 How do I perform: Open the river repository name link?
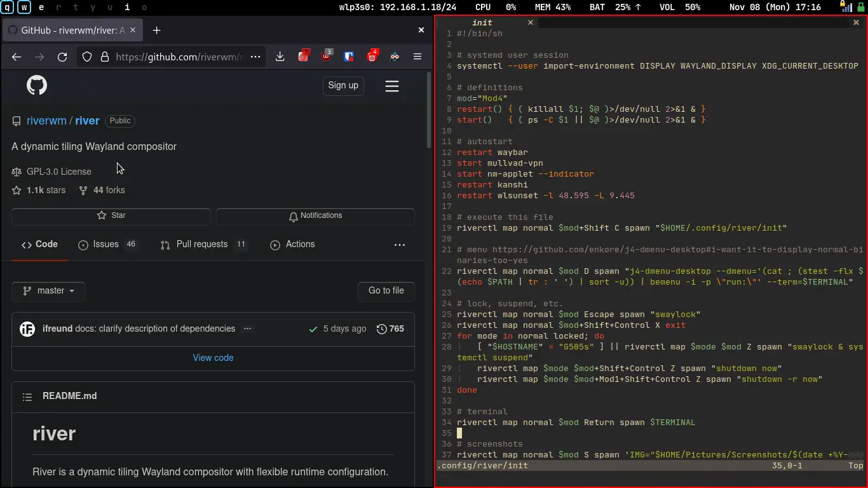pyautogui.click(x=87, y=121)
